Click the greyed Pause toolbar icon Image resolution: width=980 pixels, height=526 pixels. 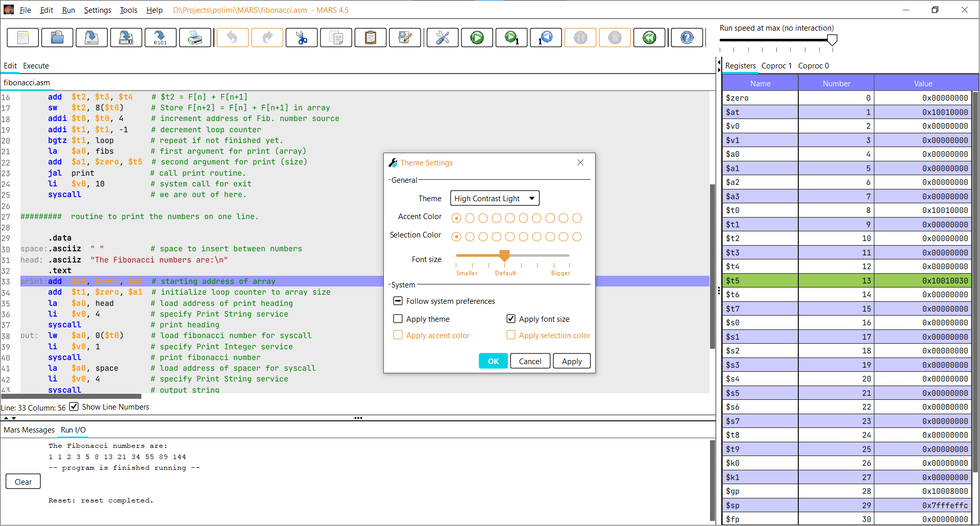pos(580,37)
